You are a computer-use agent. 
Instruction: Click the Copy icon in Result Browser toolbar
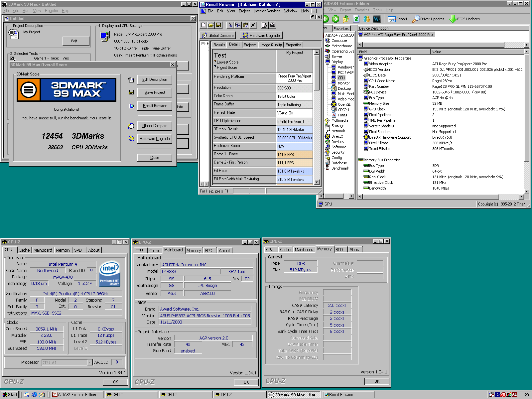tap(238, 25)
